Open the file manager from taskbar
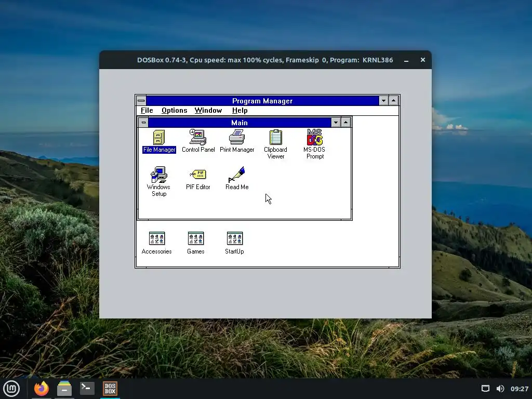This screenshot has width=532, height=399. pyautogui.click(x=64, y=389)
